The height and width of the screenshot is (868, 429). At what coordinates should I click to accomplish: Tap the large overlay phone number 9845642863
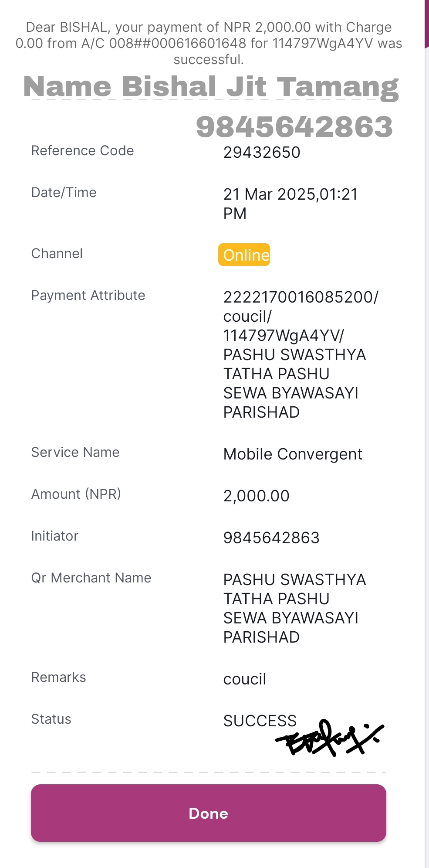point(294,127)
